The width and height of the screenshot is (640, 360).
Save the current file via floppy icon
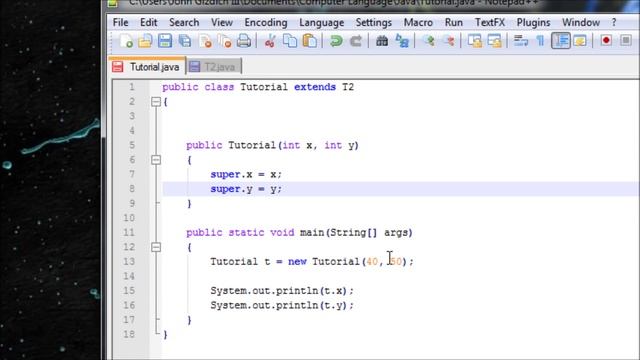[x=165, y=41]
